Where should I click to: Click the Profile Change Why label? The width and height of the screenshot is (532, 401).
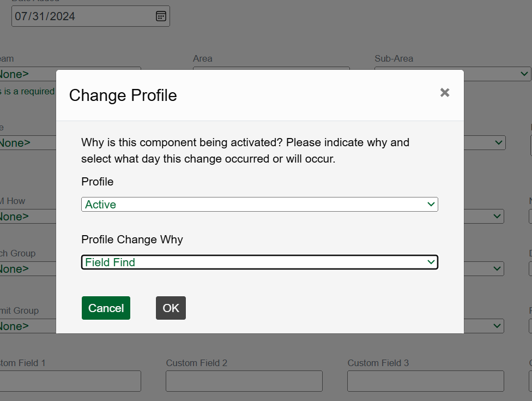coord(132,240)
